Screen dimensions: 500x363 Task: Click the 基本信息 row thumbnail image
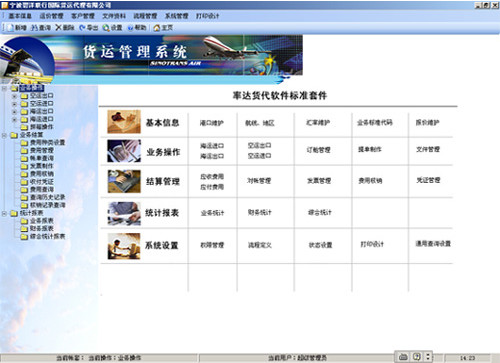124,122
